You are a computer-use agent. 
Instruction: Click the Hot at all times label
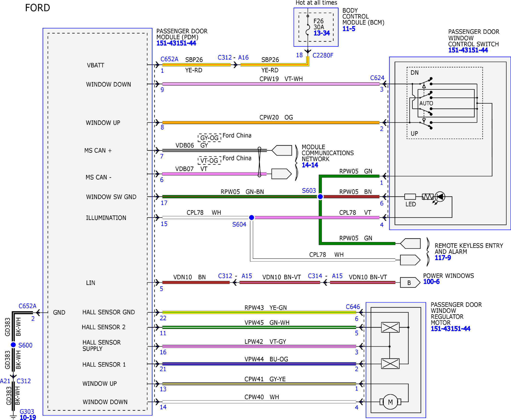tap(316, 3)
